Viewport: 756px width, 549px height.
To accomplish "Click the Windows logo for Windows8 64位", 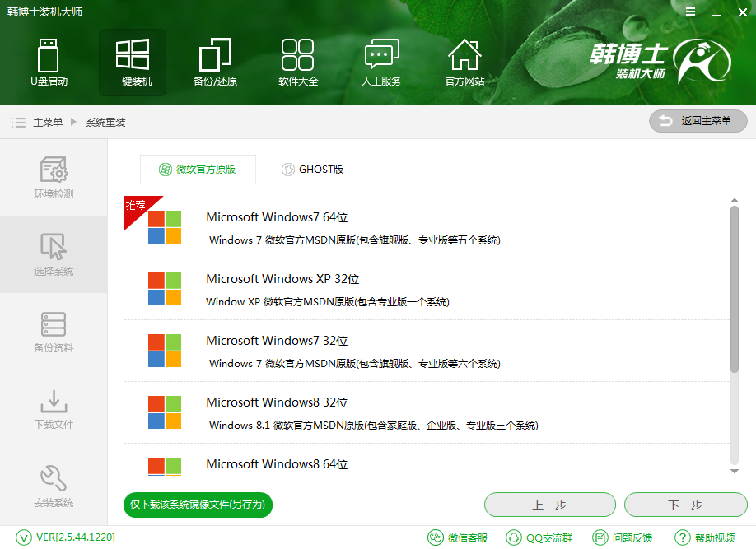I will click(x=165, y=467).
